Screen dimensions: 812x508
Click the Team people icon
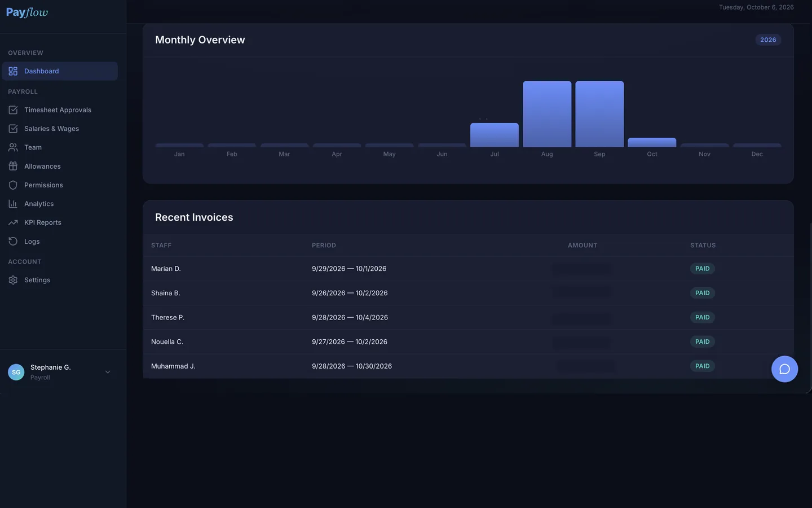pos(13,147)
